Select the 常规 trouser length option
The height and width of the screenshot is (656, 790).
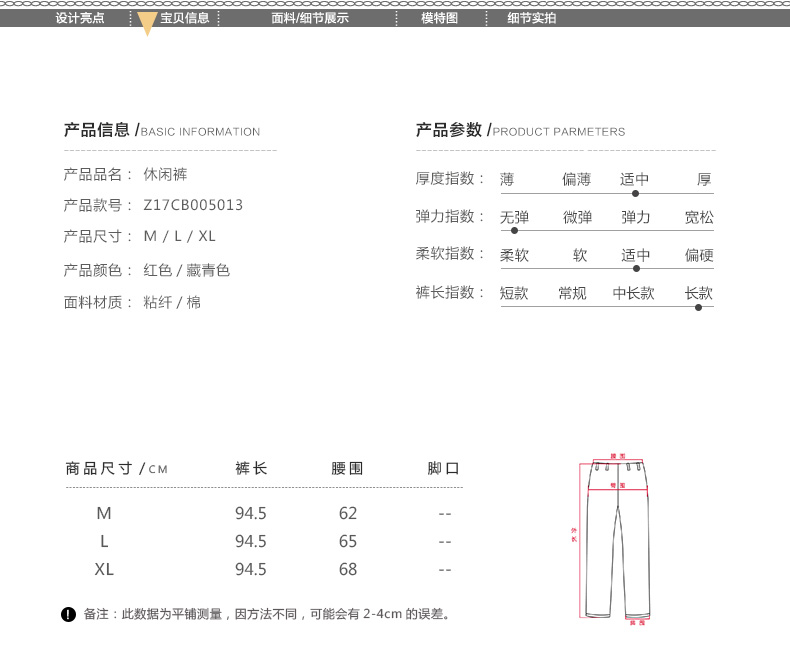[572, 293]
